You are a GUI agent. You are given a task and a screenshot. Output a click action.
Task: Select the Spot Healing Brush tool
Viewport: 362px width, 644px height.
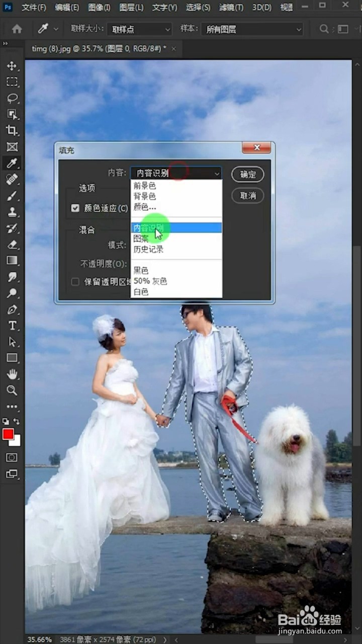[12, 179]
